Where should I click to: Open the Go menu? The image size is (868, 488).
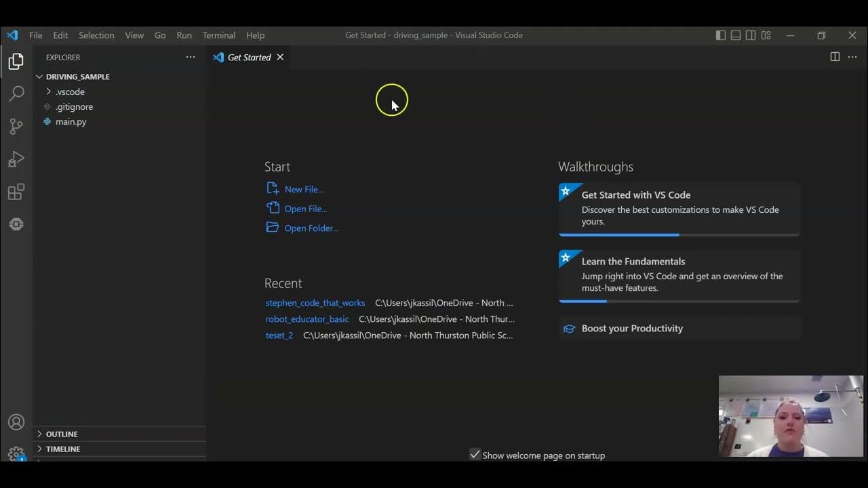[160, 35]
